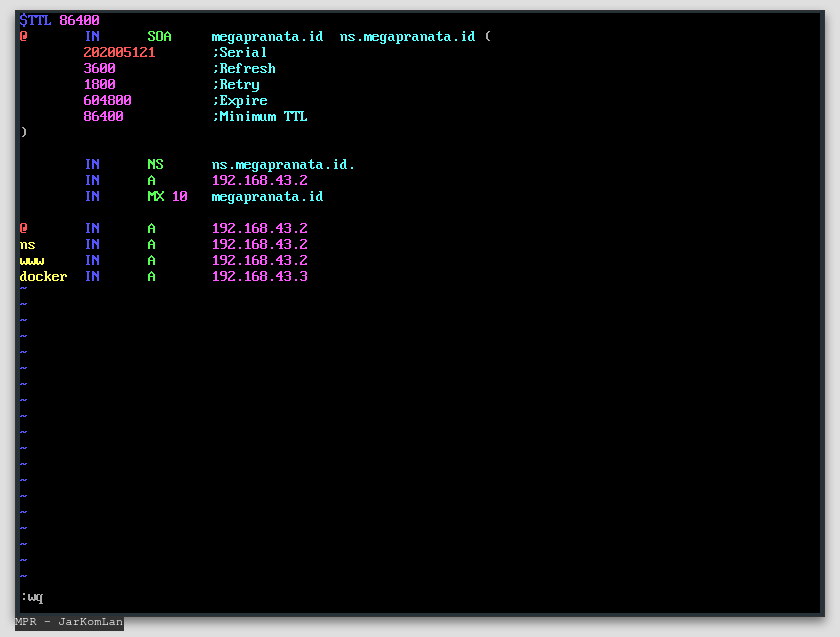This screenshot has height=637, width=840.
Task: Click the 604800 expire value
Action: pyautogui.click(x=107, y=100)
